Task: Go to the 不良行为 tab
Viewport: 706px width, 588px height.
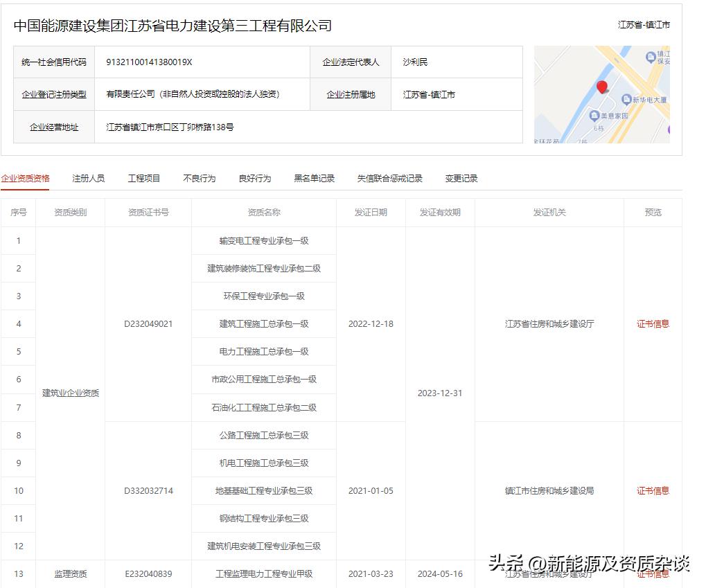Action: point(199,178)
